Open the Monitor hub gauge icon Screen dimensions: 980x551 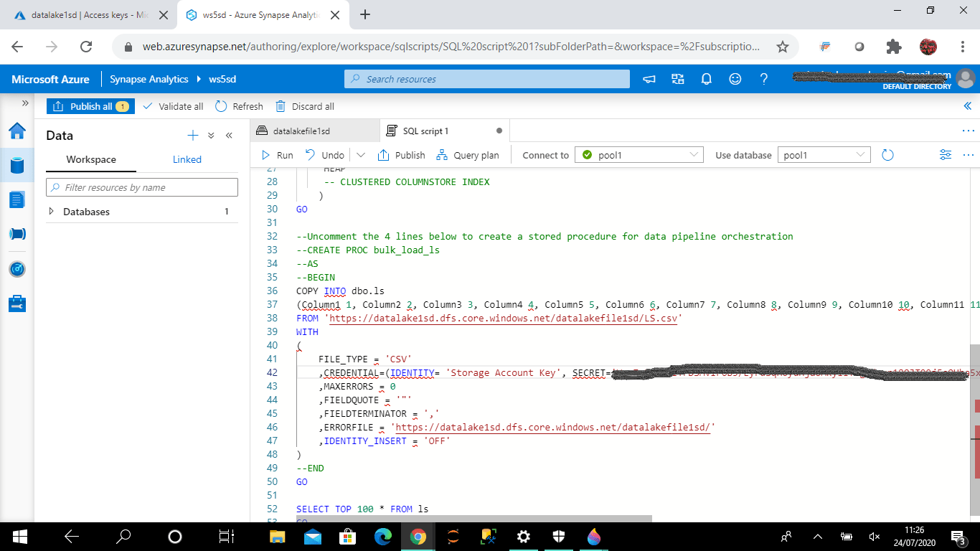coord(17,269)
